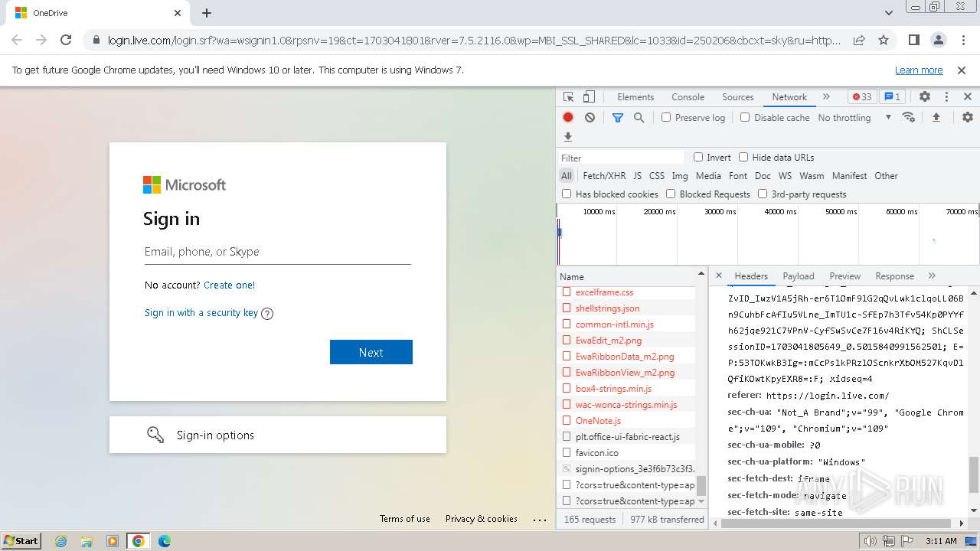Clear the network log

590,117
